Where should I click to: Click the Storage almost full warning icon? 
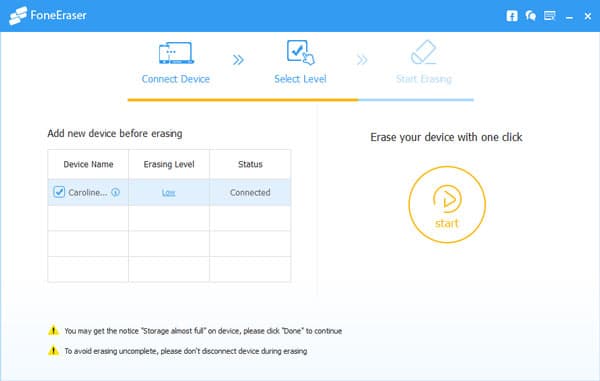[54, 330]
